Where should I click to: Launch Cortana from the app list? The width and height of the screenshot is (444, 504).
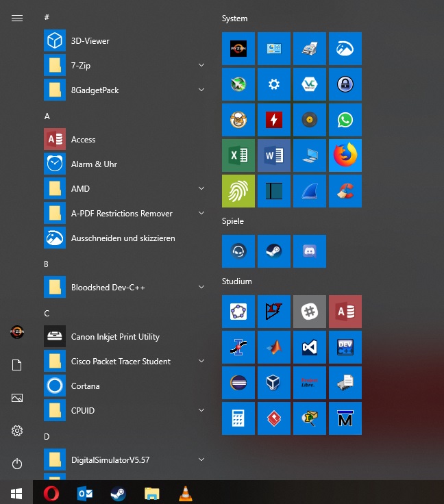point(125,386)
